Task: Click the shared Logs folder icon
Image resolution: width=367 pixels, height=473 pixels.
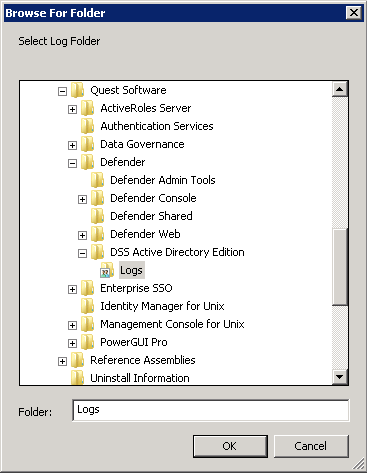Action: pyautogui.click(x=107, y=270)
